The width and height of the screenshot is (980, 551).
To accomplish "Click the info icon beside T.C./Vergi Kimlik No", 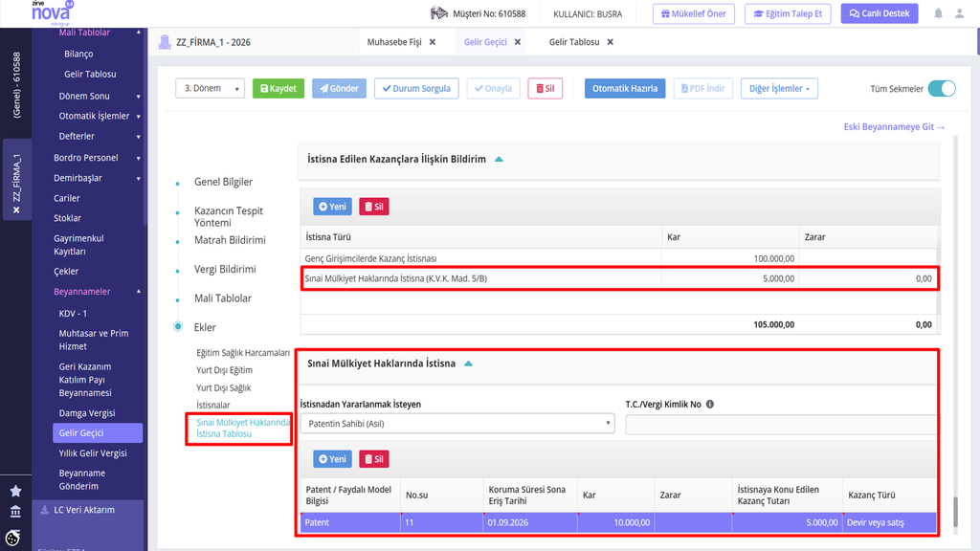I will pos(710,405).
